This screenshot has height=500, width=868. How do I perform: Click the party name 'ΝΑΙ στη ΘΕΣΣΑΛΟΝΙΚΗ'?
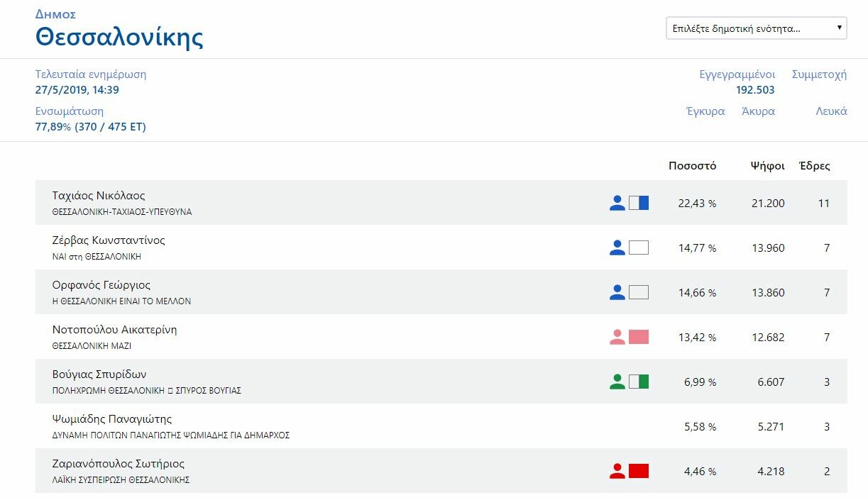[x=97, y=257]
